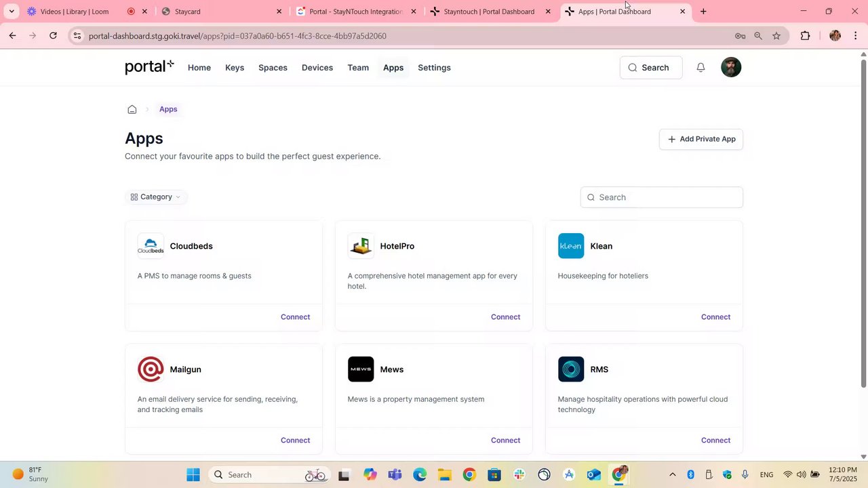Open Slack from the taskbar
This screenshot has height=488, width=868.
click(x=519, y=474)
